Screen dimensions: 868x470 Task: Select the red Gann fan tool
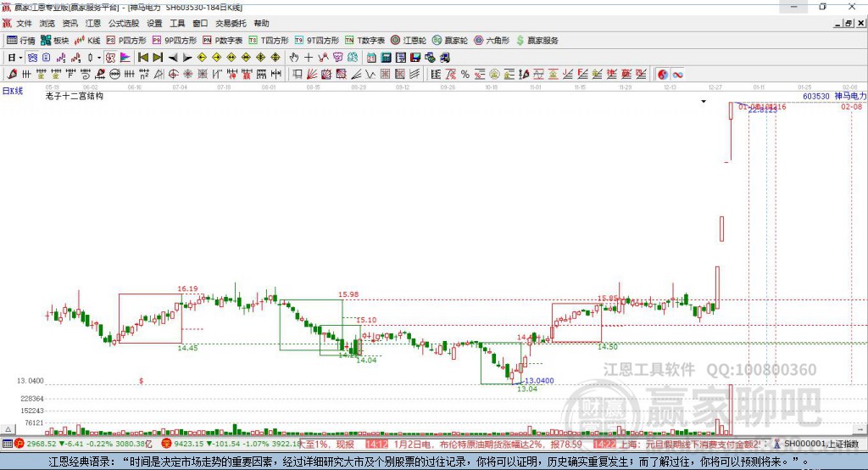click(x=312, y=75)
